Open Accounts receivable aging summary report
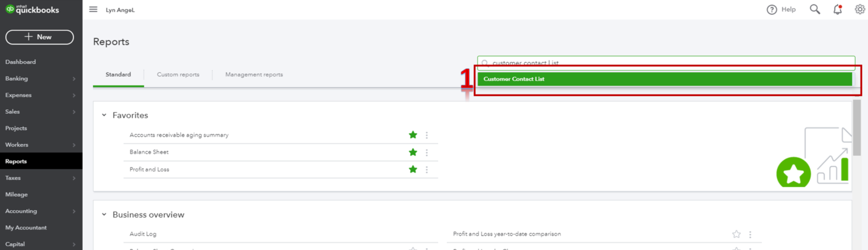This screenshot has height=250, width=868. (x=179, y=135)
